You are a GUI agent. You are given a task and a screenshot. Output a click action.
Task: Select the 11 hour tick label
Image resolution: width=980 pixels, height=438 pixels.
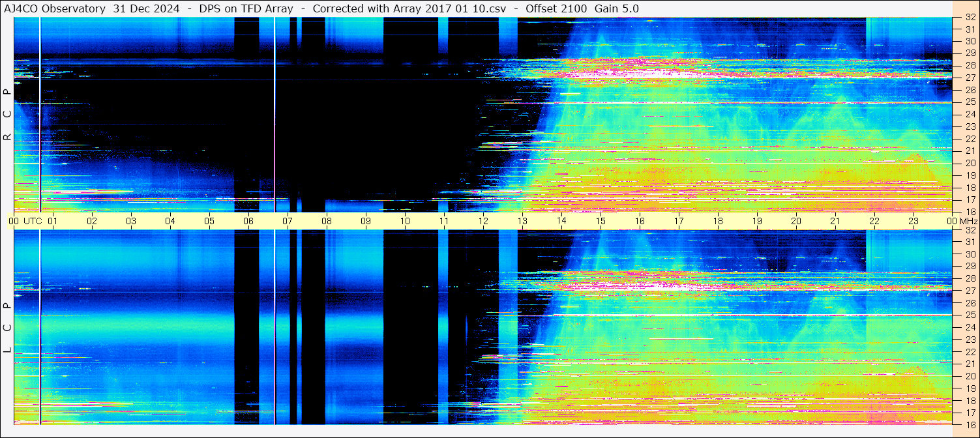444,221
